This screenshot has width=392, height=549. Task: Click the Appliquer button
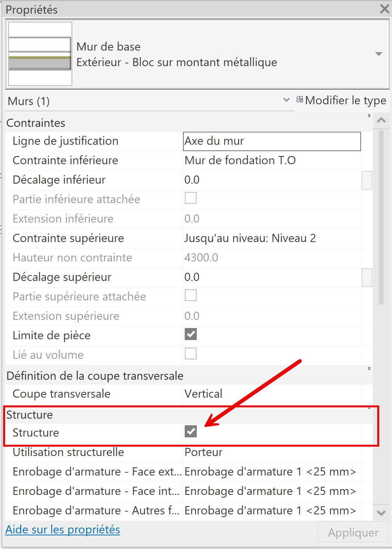point(353,532)
